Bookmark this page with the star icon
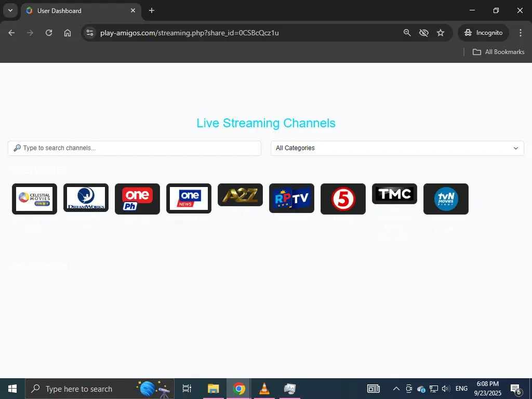The width and height of the screenshot is (532, 399). tap(441, 33)
